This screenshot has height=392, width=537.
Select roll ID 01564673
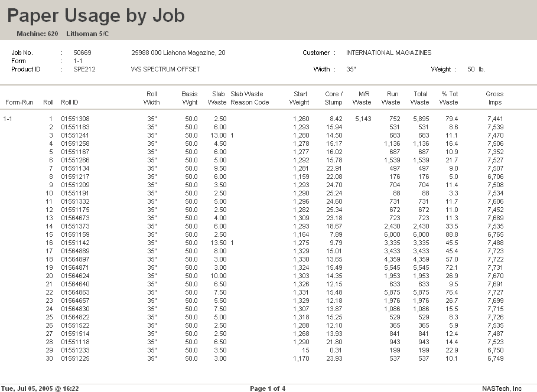[x=76, y=218]
